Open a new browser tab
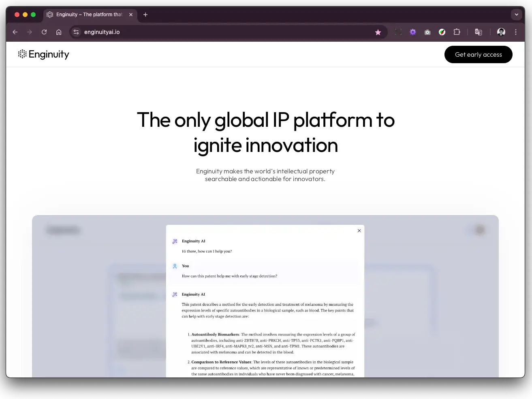 [145, 15]
